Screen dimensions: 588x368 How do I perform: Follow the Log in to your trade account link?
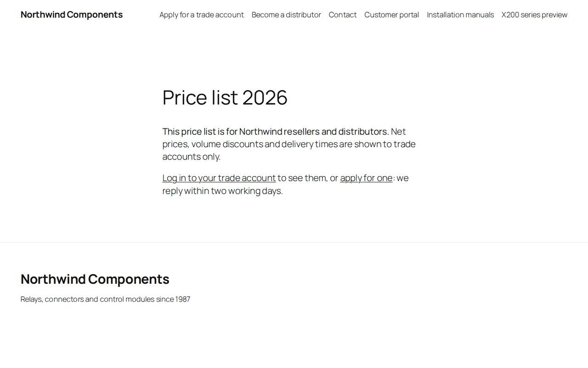[x=219, y=178]
